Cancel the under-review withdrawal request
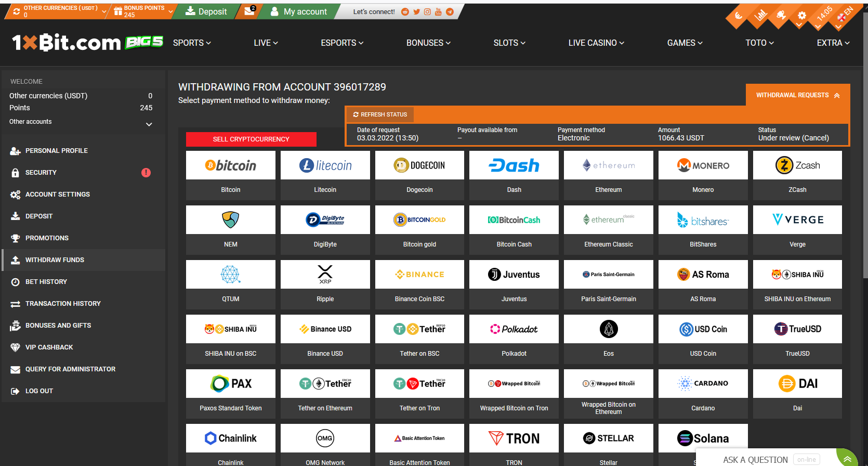 point(816,138)
